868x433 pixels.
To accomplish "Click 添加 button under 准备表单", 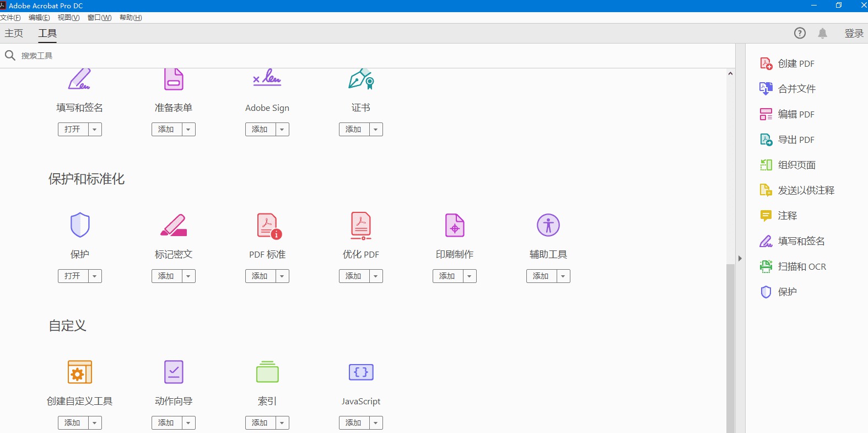I will point(167,130).
